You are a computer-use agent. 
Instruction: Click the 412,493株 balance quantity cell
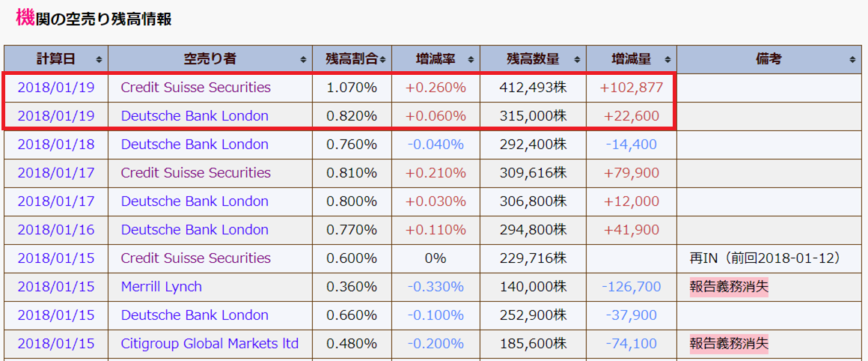pos(533,88)
